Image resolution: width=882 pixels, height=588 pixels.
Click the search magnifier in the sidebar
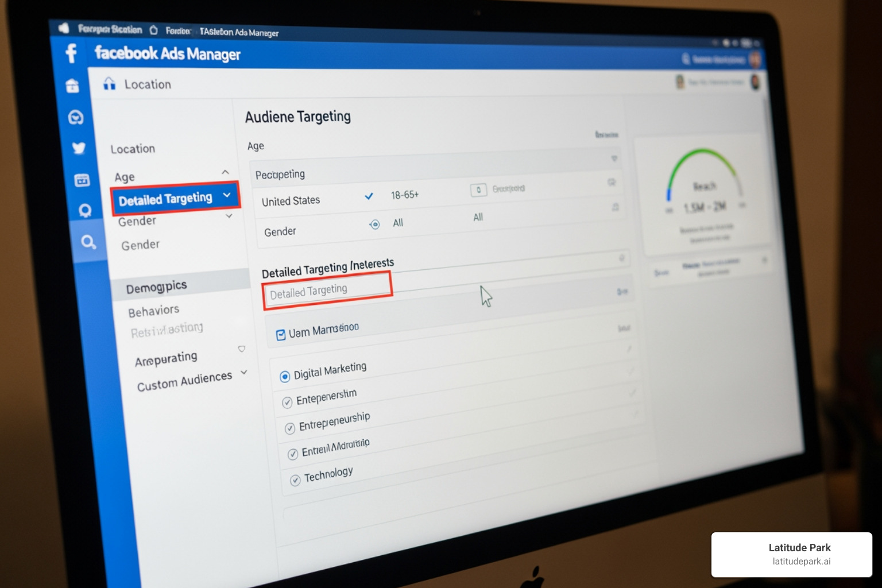click(89, 242)
